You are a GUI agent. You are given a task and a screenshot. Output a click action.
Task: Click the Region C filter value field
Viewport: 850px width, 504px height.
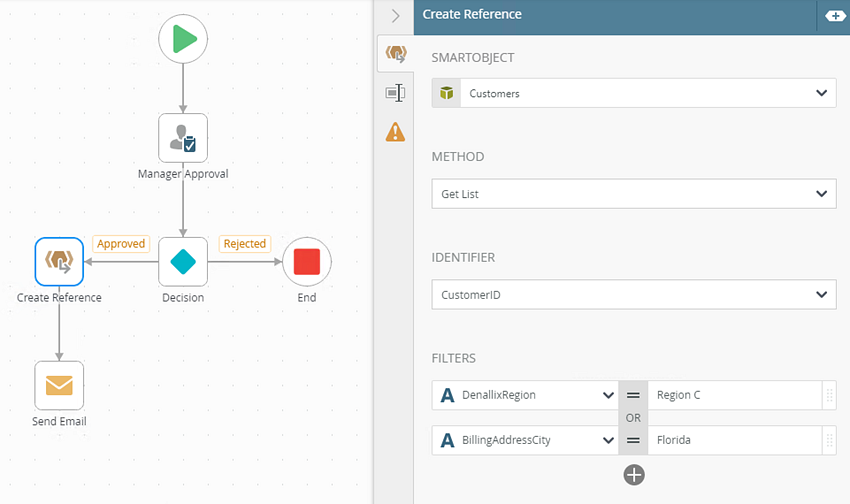click(x=734, y=395)
